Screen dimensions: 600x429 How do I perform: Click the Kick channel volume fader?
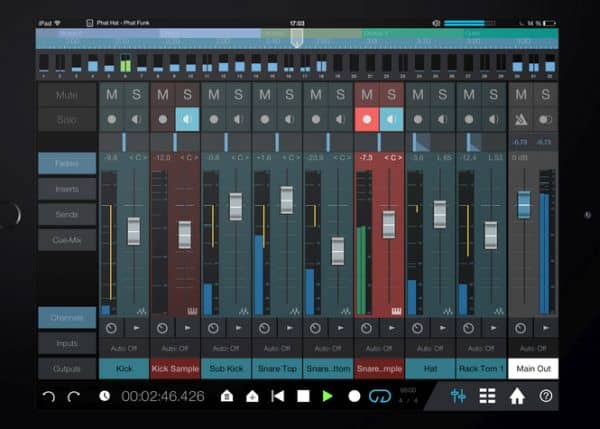134,231
